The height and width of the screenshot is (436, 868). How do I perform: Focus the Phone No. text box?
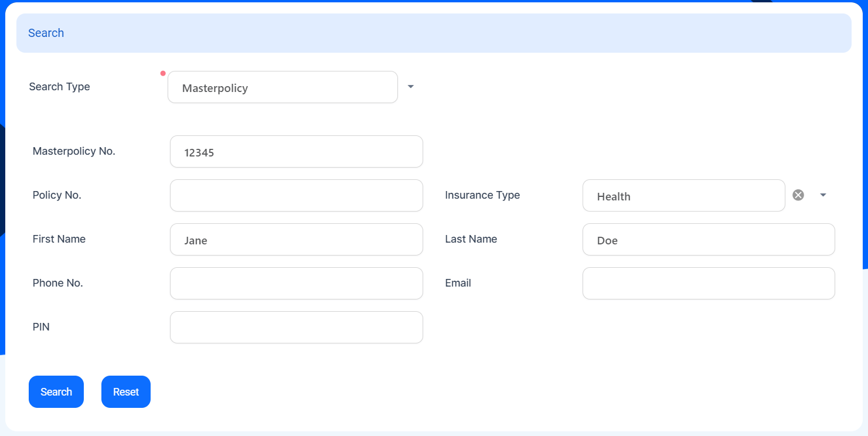point(296,284)
